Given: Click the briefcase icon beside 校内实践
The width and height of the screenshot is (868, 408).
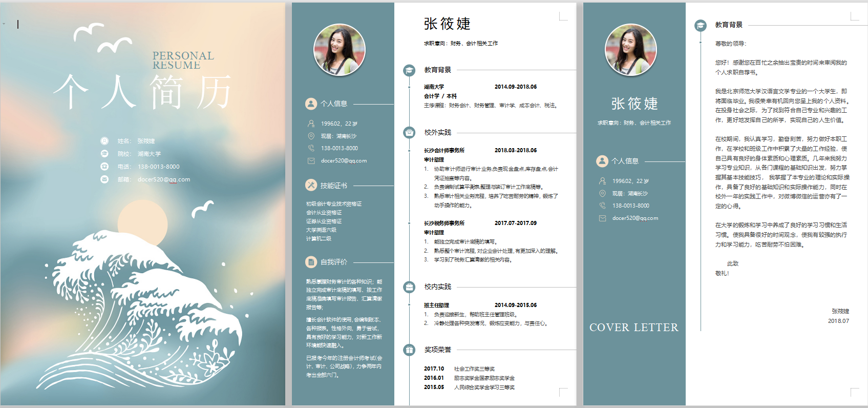Looking at the screenshot, I should click(x=409, y=287).
